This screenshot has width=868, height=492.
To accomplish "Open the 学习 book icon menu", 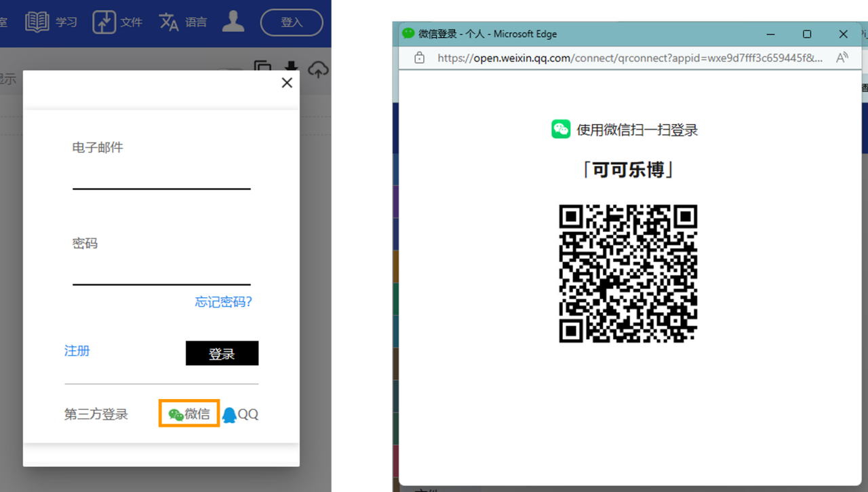I will click(51, 22).
